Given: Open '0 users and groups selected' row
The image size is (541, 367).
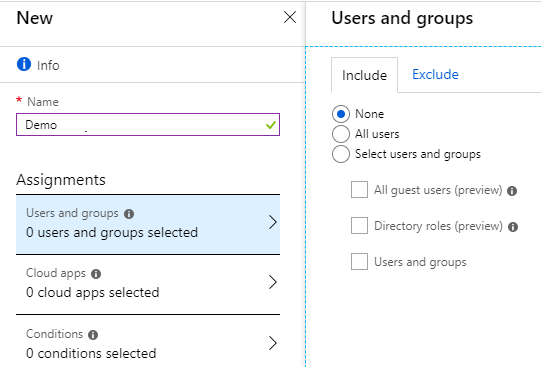Looking at the screenshot, I should point(148,225).
